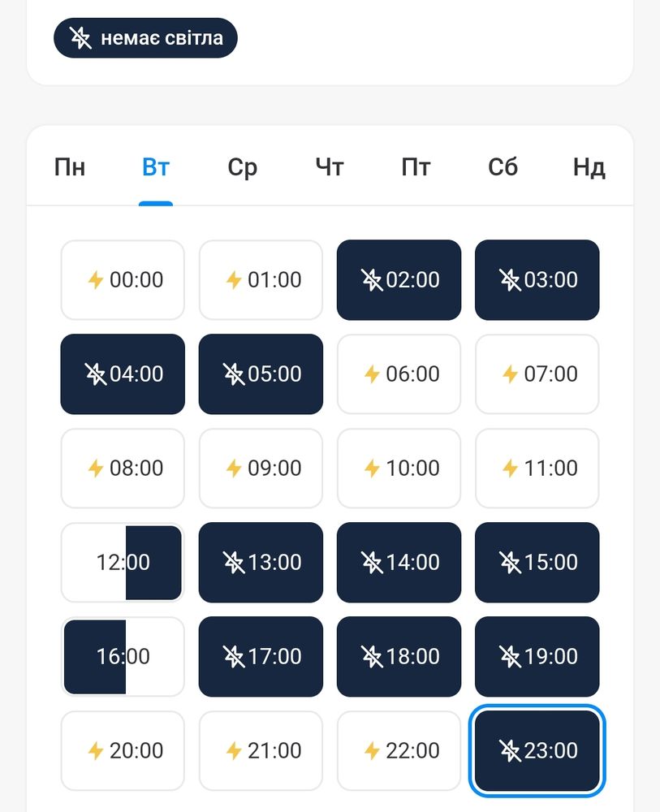660x812 pixels.
Task: Click the no-power icon in the 13:00 slot
Action: [x=234, y=562]
